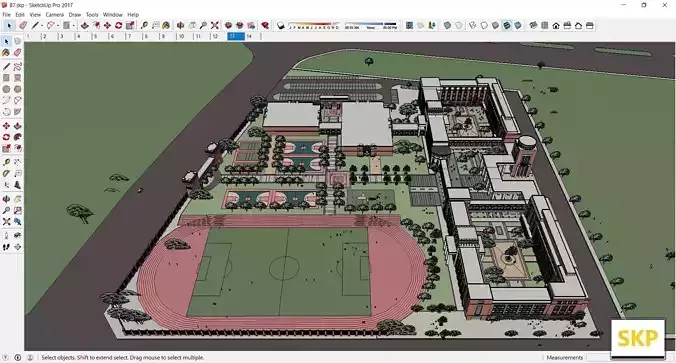Toggle Back Edges style
The width and height of the screenshot is (676, 363).
click(x=459, y=25)
